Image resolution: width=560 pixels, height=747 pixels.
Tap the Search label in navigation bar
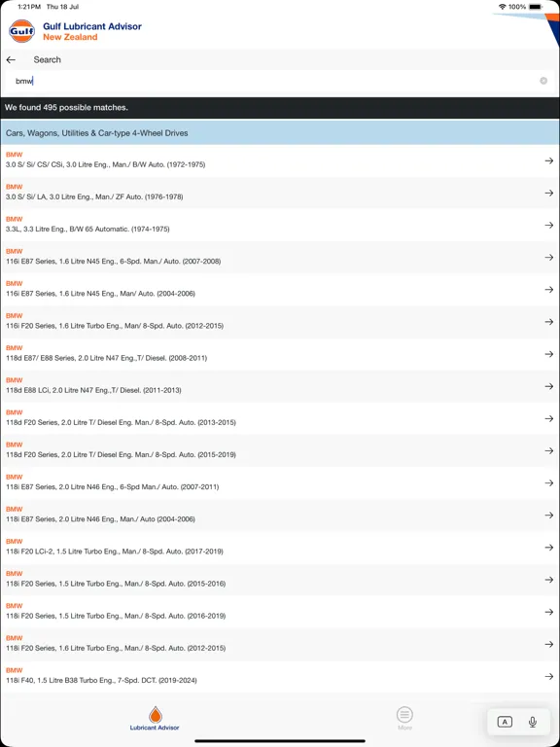click(47, 60)
